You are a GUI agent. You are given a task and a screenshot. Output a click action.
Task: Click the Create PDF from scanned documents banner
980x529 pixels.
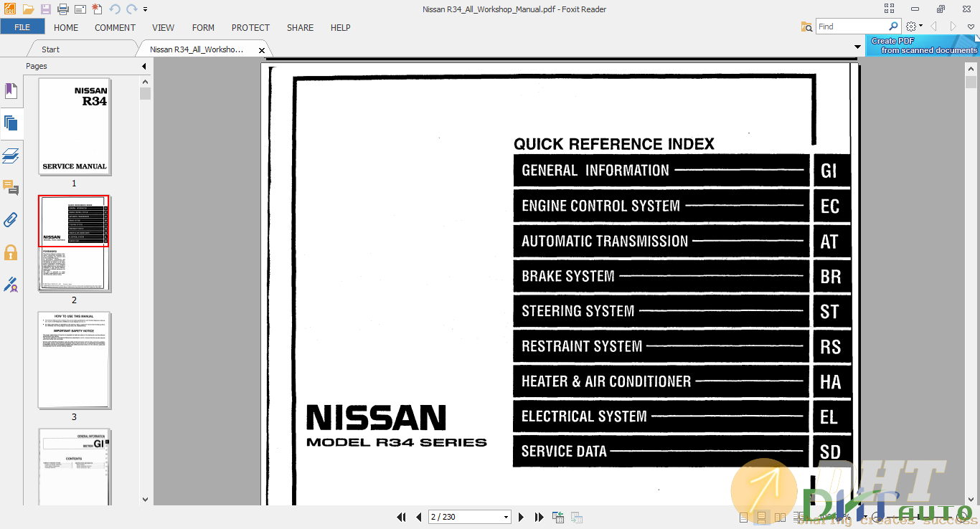pyautogui.click(x=923, y=46)
